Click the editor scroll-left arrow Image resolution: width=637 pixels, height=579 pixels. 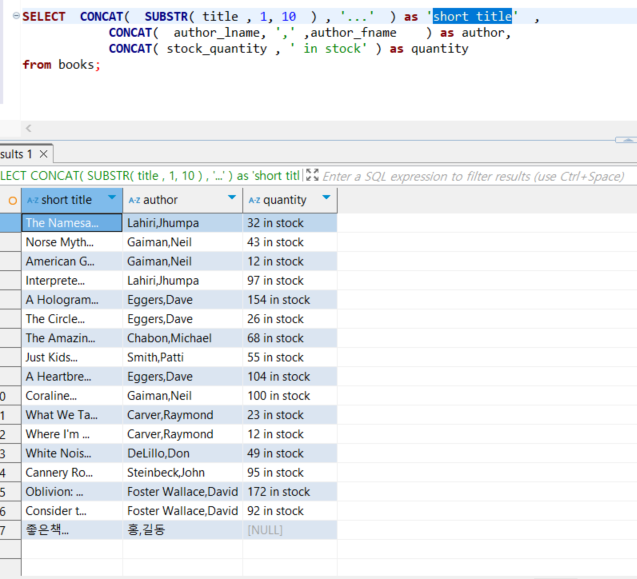point(28,128)
